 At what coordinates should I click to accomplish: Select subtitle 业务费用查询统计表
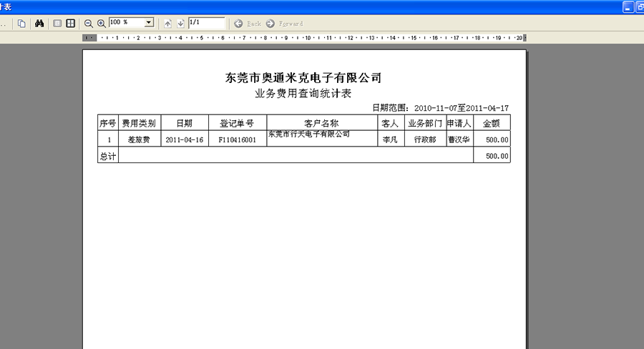tap(303, 94)
